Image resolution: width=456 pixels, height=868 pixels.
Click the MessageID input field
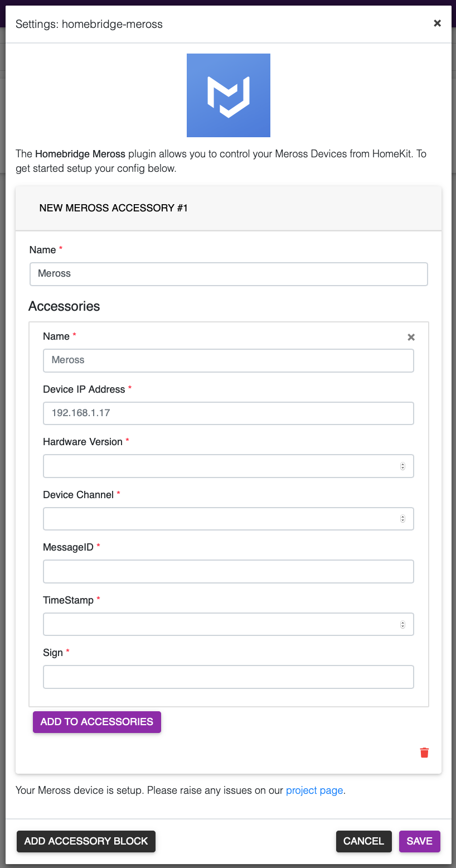coord(229,571)
